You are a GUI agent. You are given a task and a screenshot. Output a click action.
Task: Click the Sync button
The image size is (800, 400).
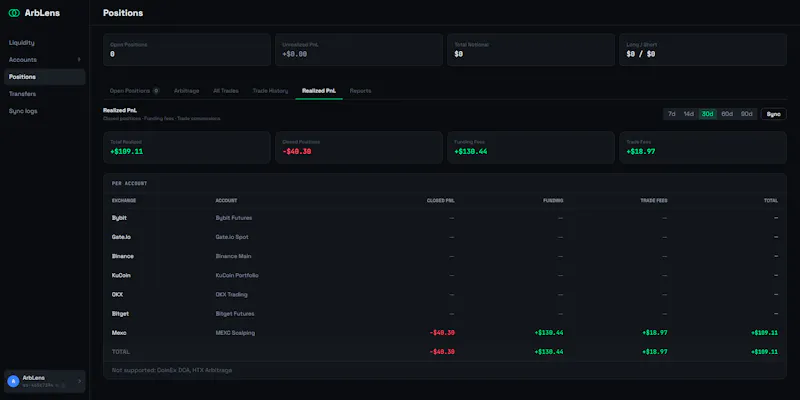(773, 114)
